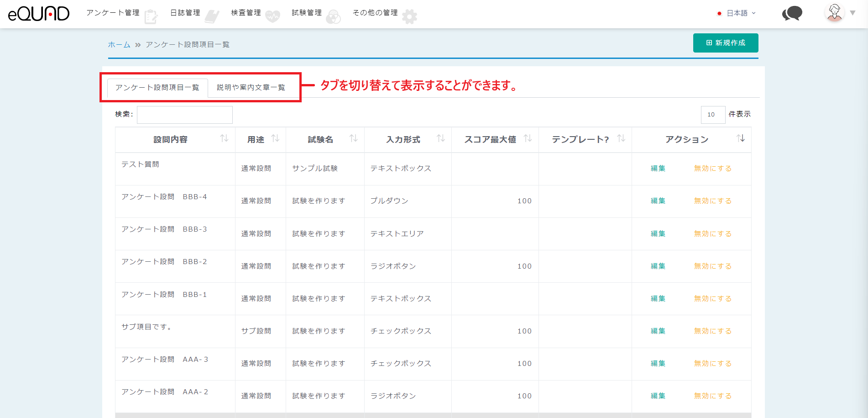
Task: Switch to 説明や案内文章一覧 tab
Action: point(251,87)
